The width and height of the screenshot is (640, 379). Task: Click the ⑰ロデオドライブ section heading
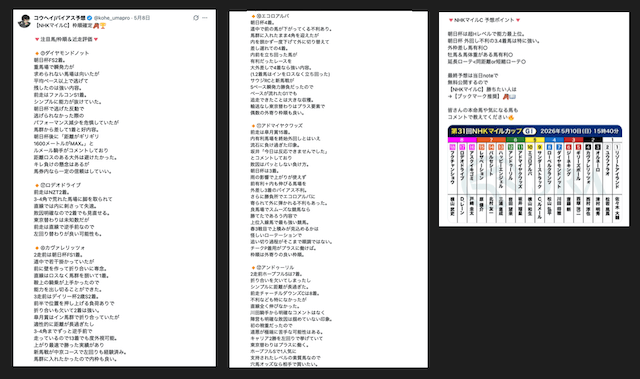click(x=58, y=185)
